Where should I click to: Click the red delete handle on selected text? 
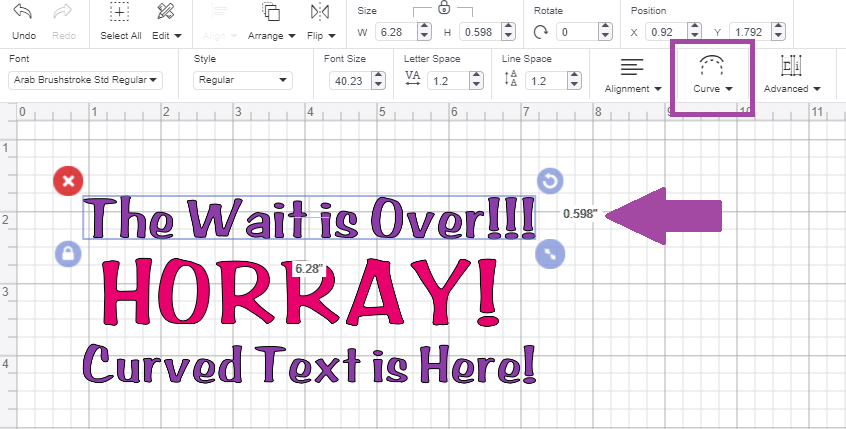[x=67, y=181]
